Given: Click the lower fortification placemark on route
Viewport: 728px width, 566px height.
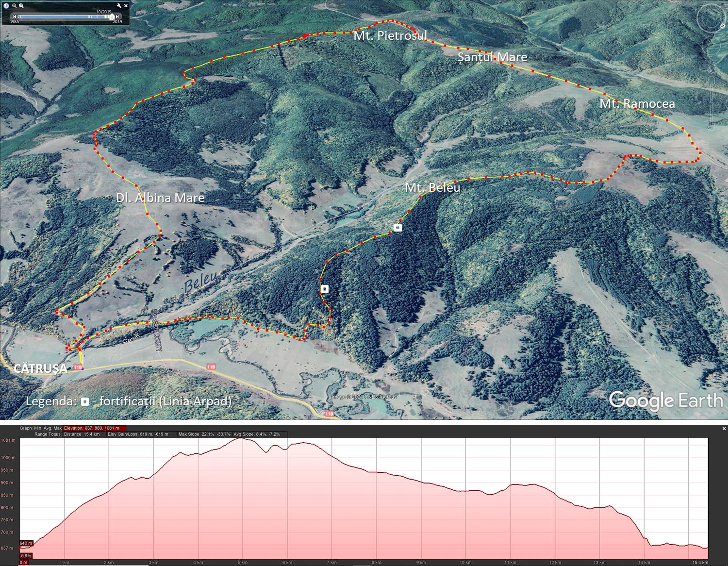Looking at the screenshot, I should 325,289.
